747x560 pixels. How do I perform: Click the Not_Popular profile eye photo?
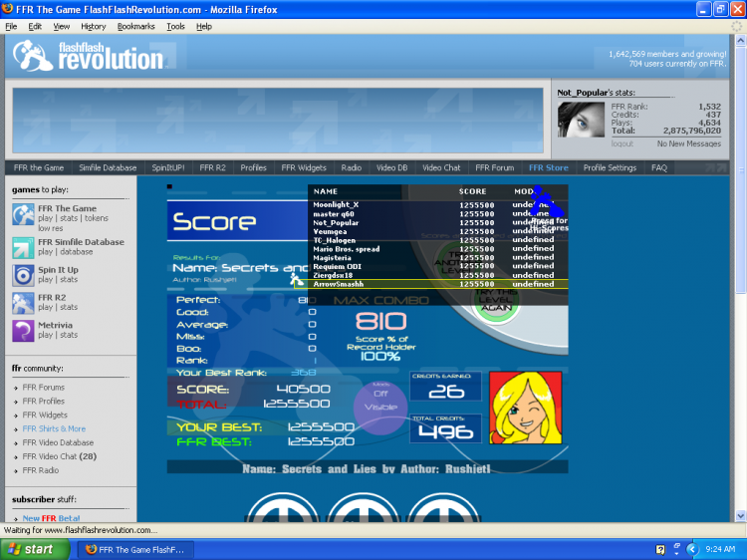pyautogui.click(x=581, y=120)
